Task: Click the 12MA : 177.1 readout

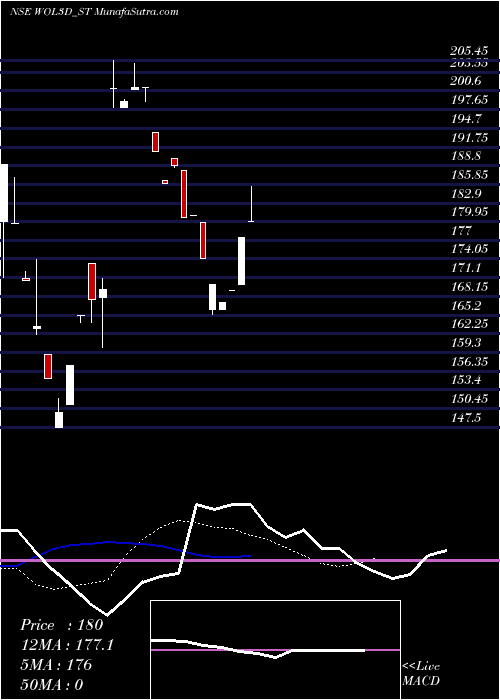Action: [x=67, y=645]
